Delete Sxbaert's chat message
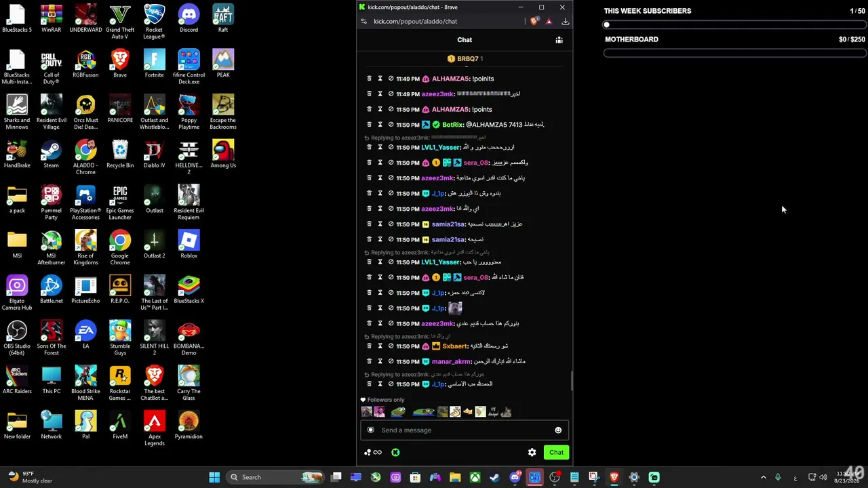Screen dimensions: 868x488 tap(369, 346)
